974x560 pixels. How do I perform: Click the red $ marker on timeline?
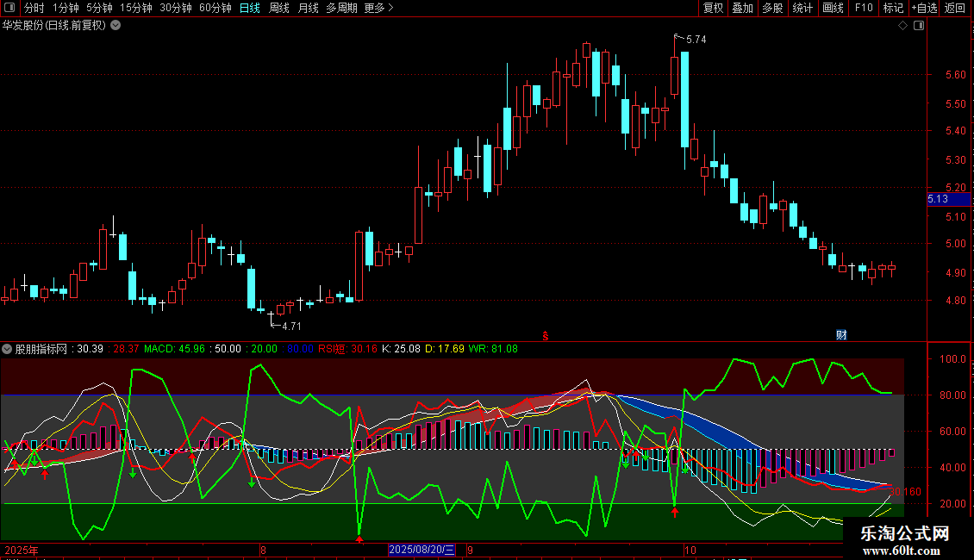coord(544,334)
